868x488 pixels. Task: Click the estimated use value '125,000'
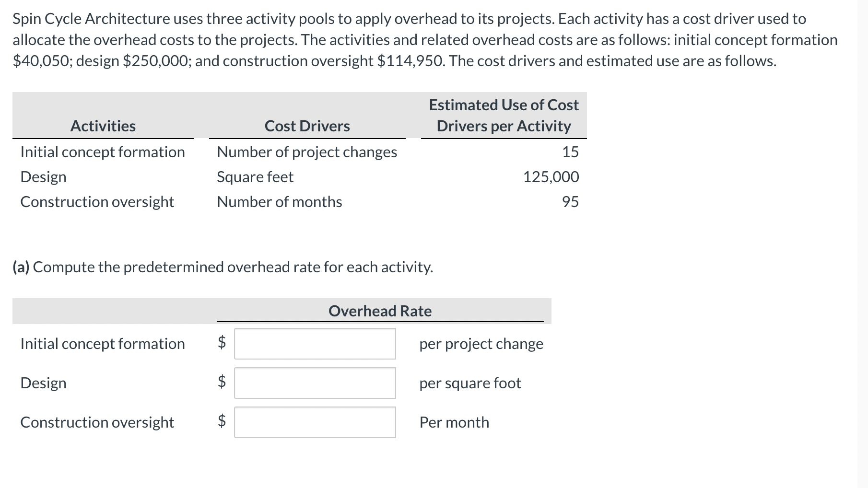[551, 177]
